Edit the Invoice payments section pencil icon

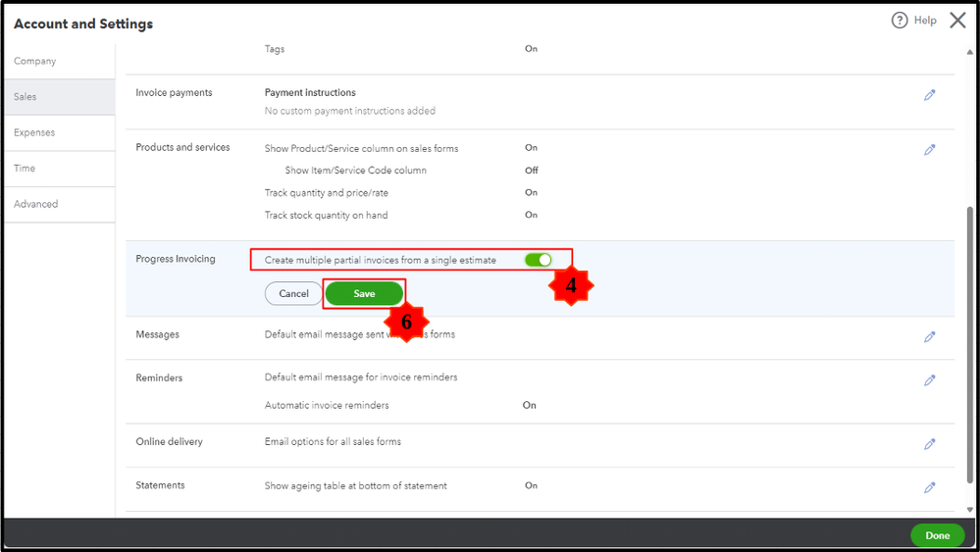(929, 95)
